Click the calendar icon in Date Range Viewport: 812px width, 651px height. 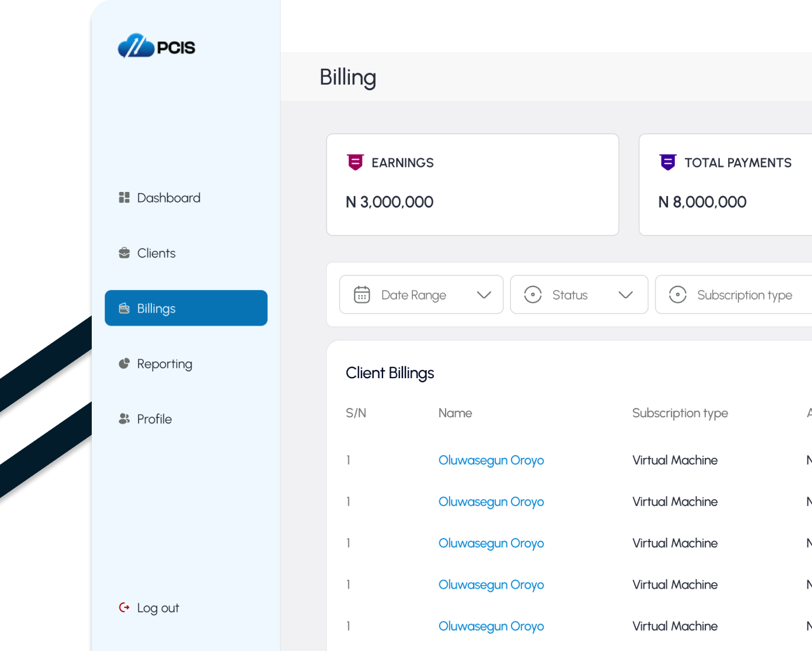pyautogui.click(x=362, y=295)
